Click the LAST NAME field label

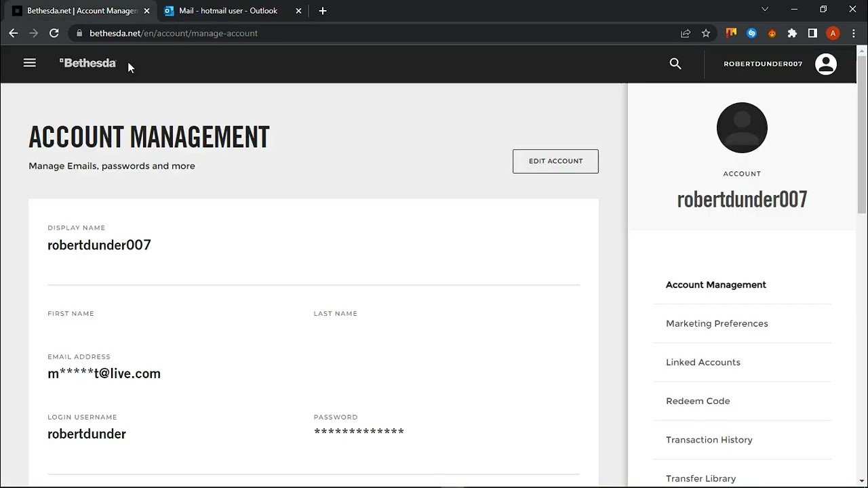(335, 314)
